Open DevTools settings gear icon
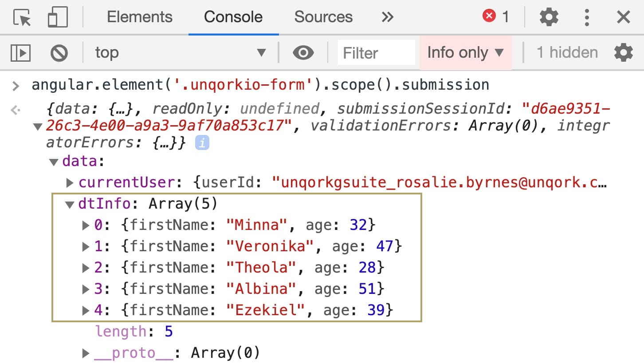The image size is (644, 364). [x=549, y=17]
